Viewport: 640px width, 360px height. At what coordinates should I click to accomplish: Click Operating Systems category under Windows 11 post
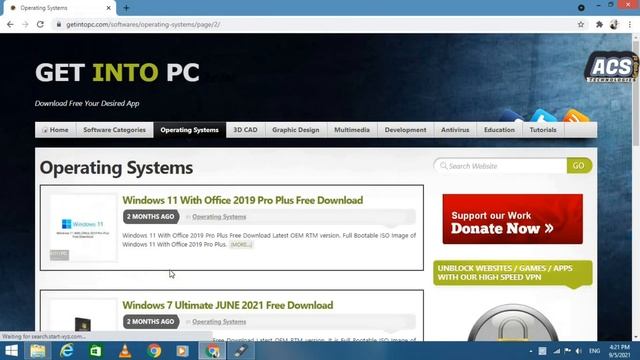(219, 217)
